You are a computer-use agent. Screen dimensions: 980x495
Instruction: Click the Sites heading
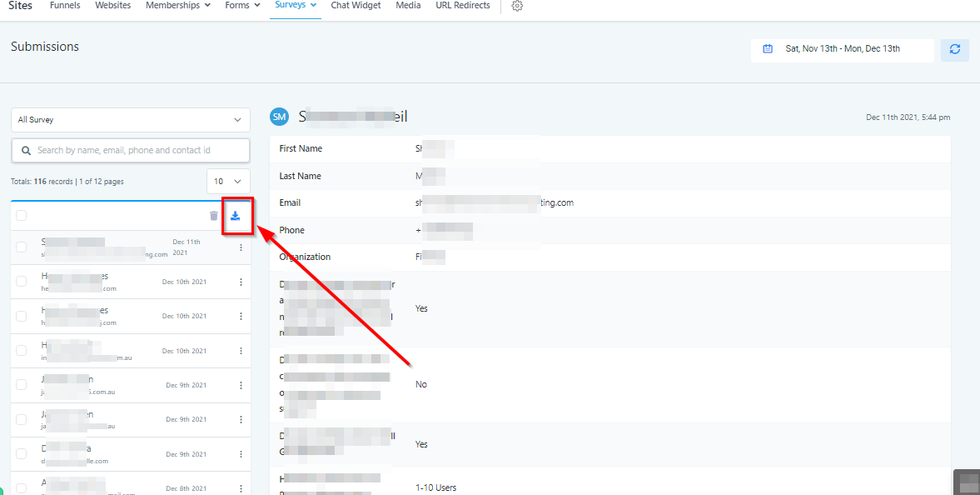[x=20, y=5]
